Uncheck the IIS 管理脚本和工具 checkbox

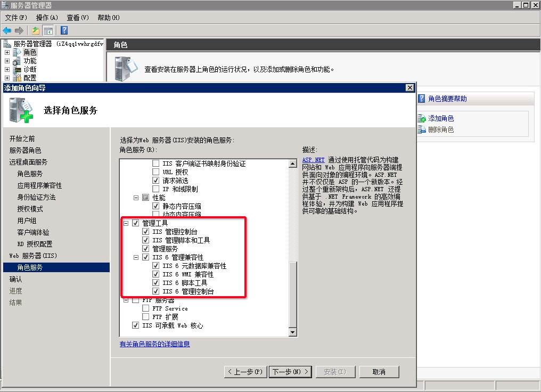tap(145, 240)
